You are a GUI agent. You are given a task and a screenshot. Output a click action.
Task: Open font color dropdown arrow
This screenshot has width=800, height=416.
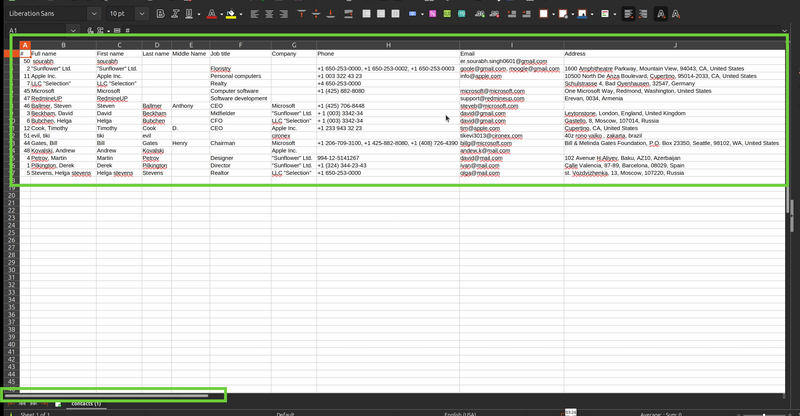[220, 14]
